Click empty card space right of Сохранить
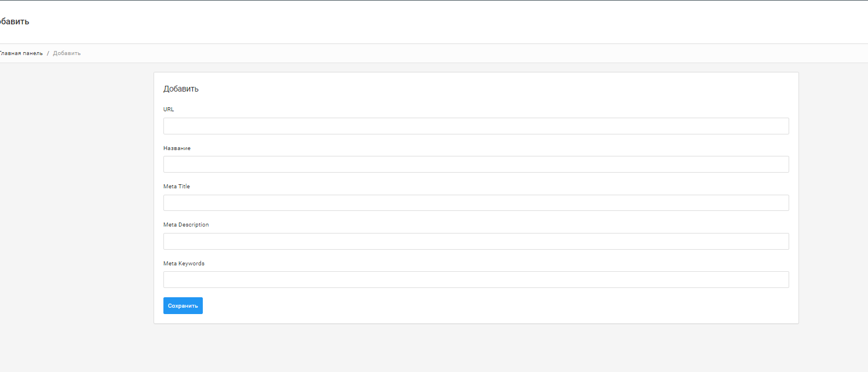This screenshot has width=868, height=372. coord(464,306)
